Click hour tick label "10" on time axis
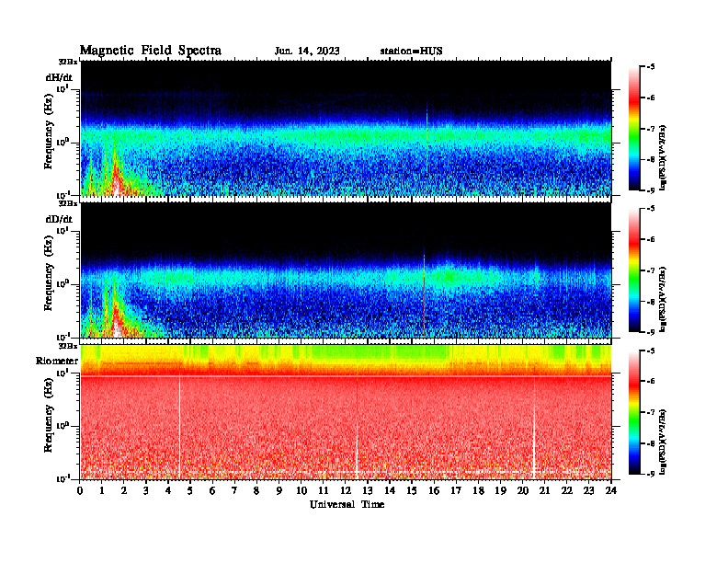The width and height of the screenshot is (728, 563). [x=301, y=490]
